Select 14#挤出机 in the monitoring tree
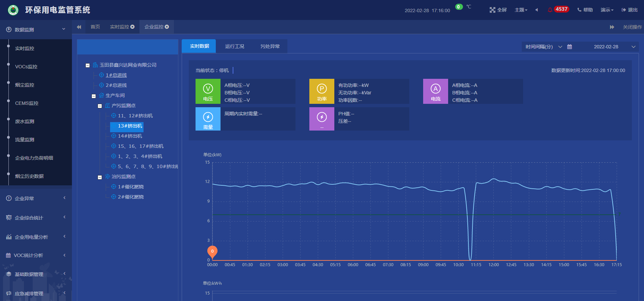Viewport: 644px width, 301px height. point(130,136)
